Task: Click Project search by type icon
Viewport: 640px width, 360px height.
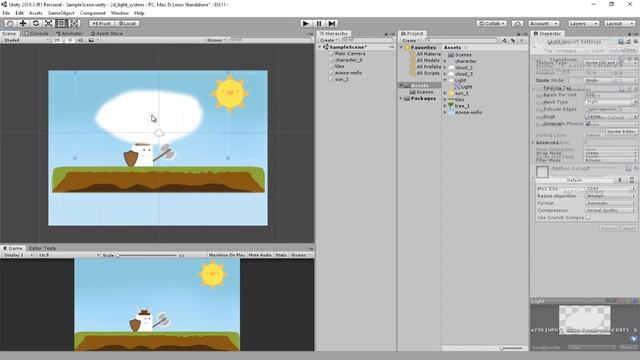Action: pos(505,40)
